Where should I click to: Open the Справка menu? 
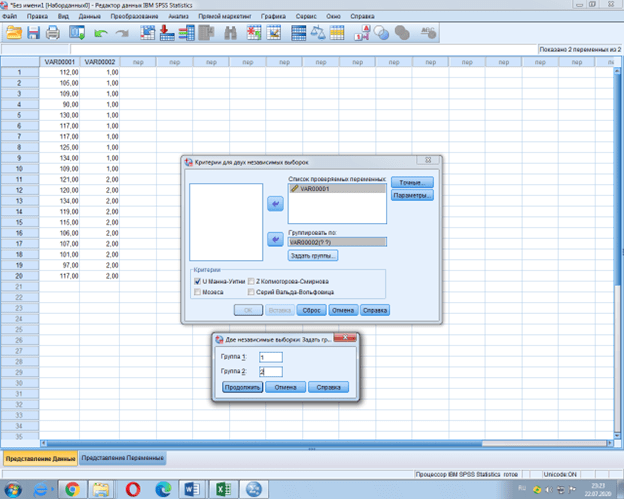coord(362,16)
